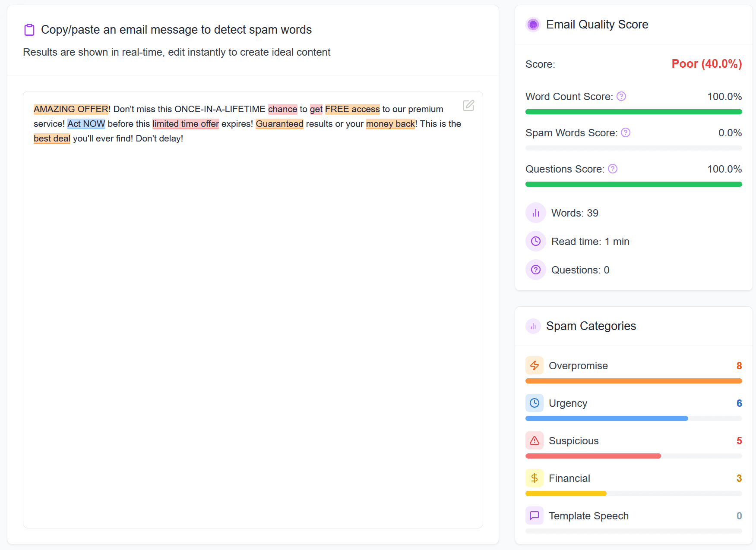This screenshot has width=756, height=550.
Task: Click the Template Speech chat bubble icon
Action: [x=535, y=515]
